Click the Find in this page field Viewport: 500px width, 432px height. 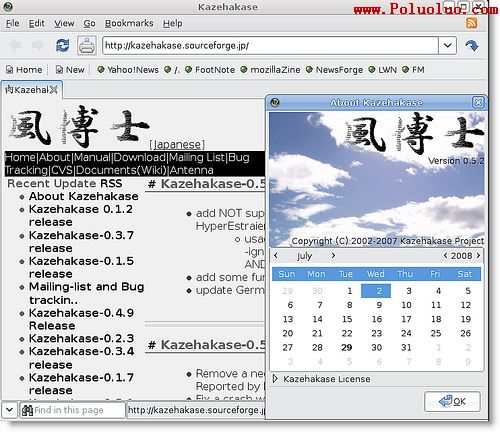click(x=72, y=410)
